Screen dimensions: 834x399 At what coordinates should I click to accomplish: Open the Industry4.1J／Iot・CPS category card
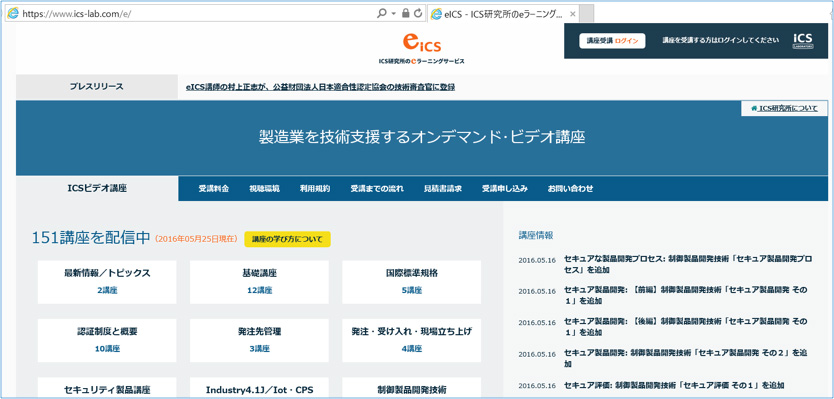point(259,387)
